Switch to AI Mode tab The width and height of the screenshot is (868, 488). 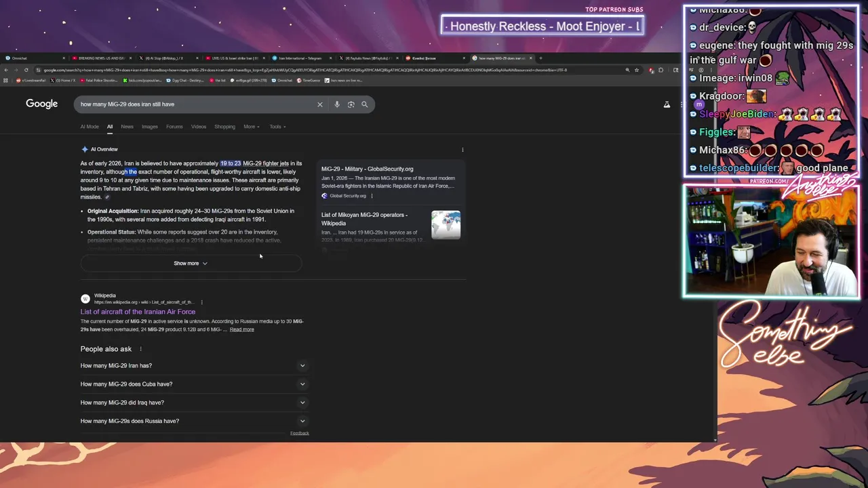[x=90, y=127]
